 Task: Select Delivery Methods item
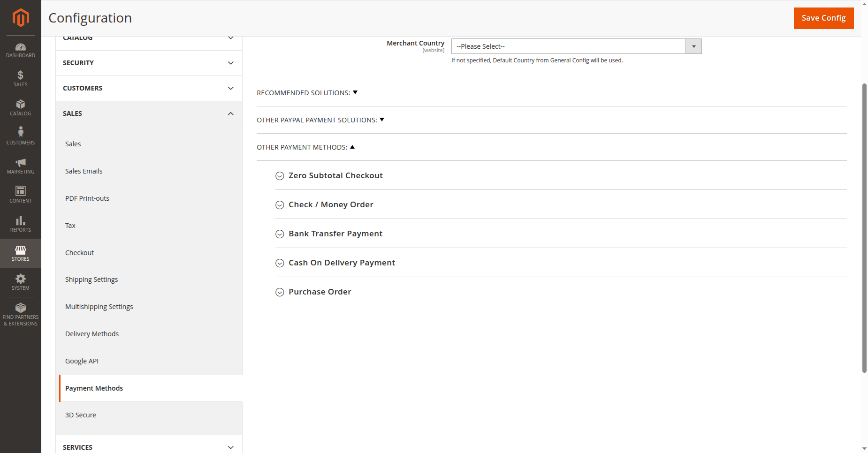click(92, 334)
